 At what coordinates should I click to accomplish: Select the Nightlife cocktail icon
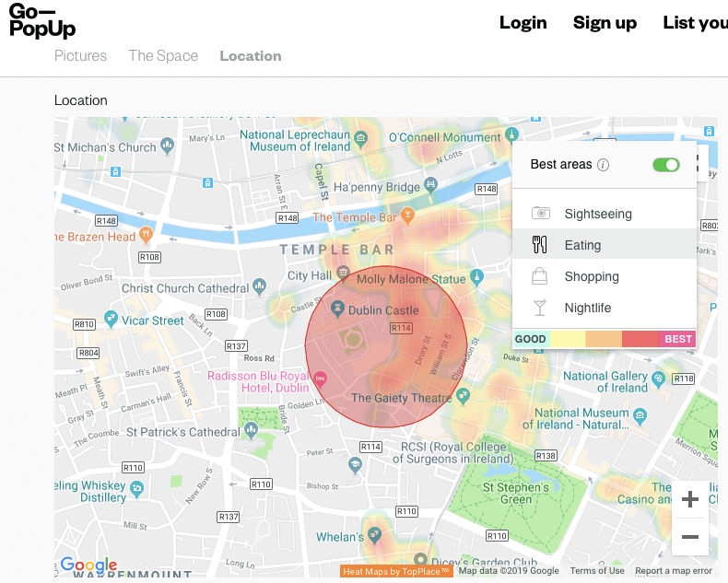pyautogui.click(x=539, y=308)
